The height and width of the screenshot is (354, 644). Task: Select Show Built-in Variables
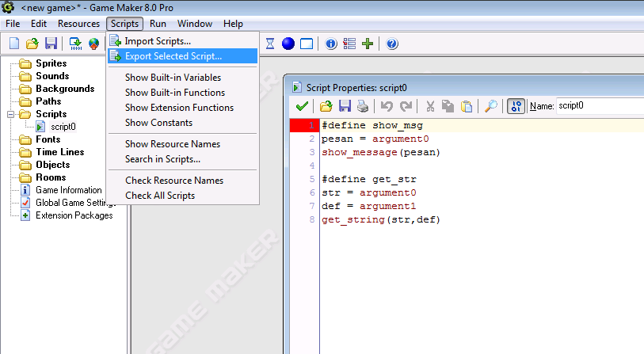[183, 78]
